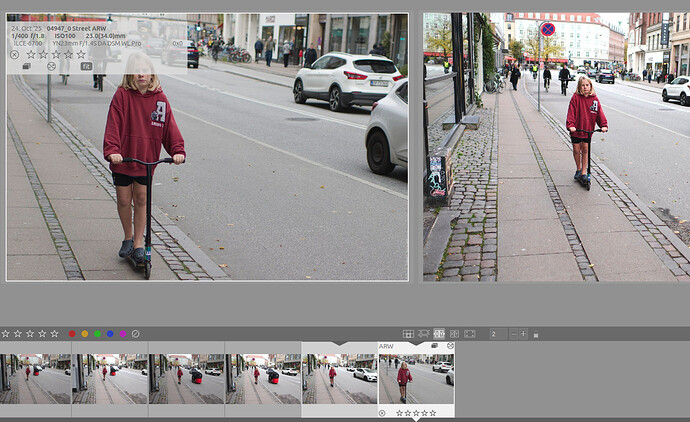Set two-star rating in bottom toolbar
This screenshot has width=690, height=422.
(x=18, y=334)
